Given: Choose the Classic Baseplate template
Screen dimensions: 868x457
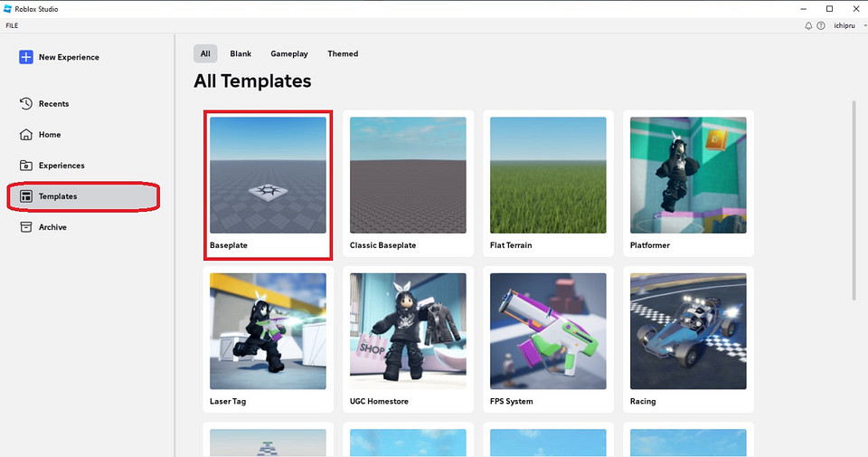Looking at the screenshot, I should 408,175.
